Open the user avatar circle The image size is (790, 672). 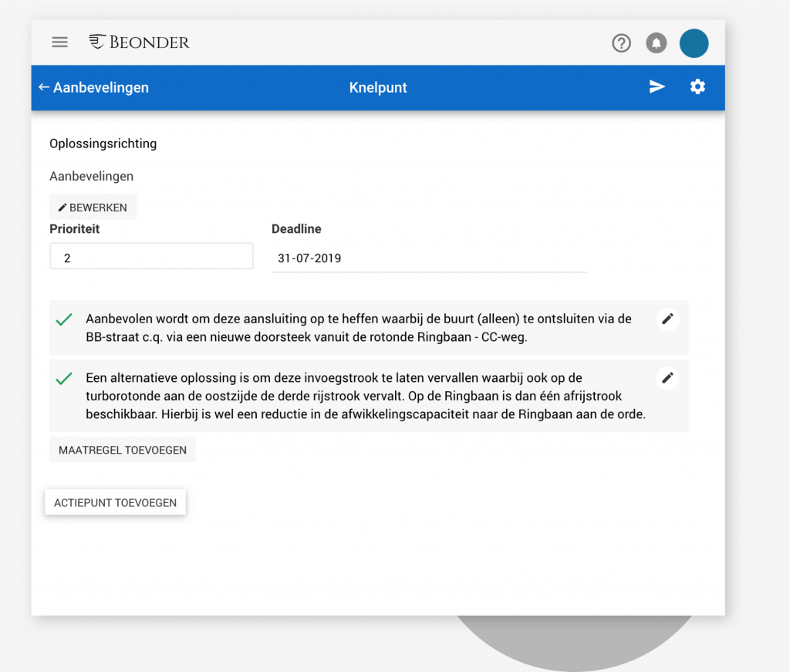click(x=694, y=43)
